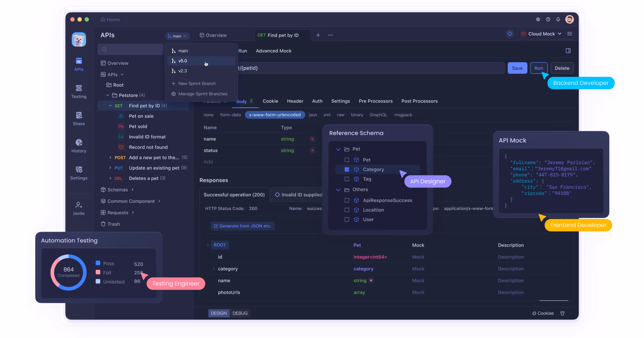
Task: Switch to the Advanced Mock tab
Action: coord(273,51)
